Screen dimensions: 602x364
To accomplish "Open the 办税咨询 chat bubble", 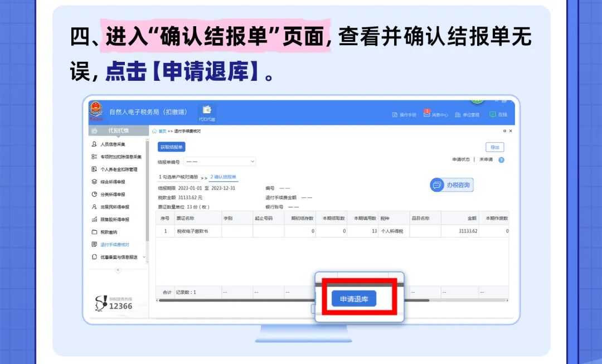I will (x=452, y=185).
